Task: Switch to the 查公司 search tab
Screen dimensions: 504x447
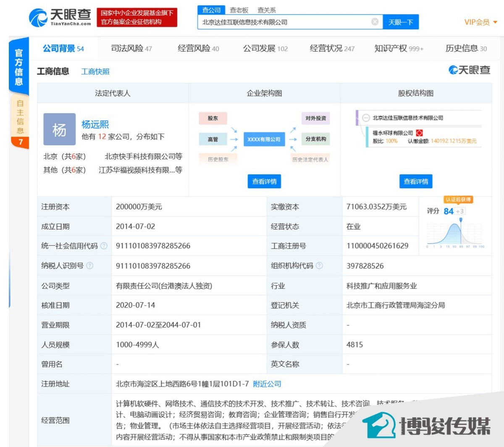Action: pyautogui.click(x=211, y=10)
